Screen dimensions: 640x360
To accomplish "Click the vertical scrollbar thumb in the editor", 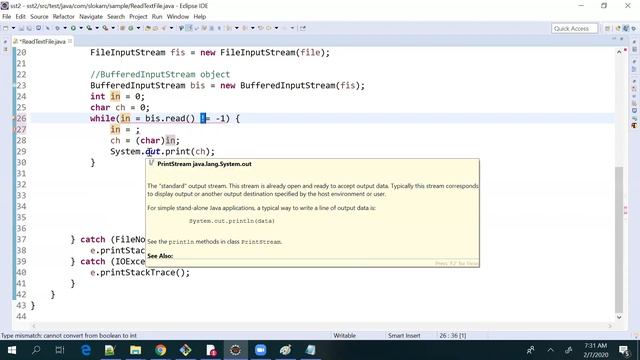I will [x=619, y=239].
